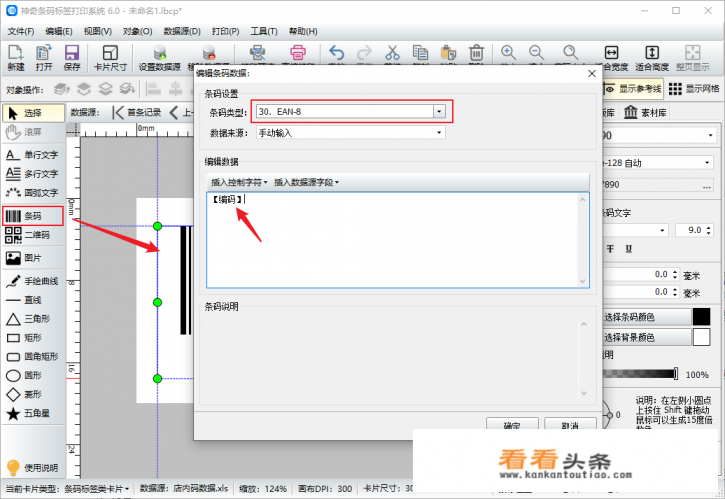Open the Tools (工具) menu
This screenshot has height=499, width=725.
(x=264, y=31)
